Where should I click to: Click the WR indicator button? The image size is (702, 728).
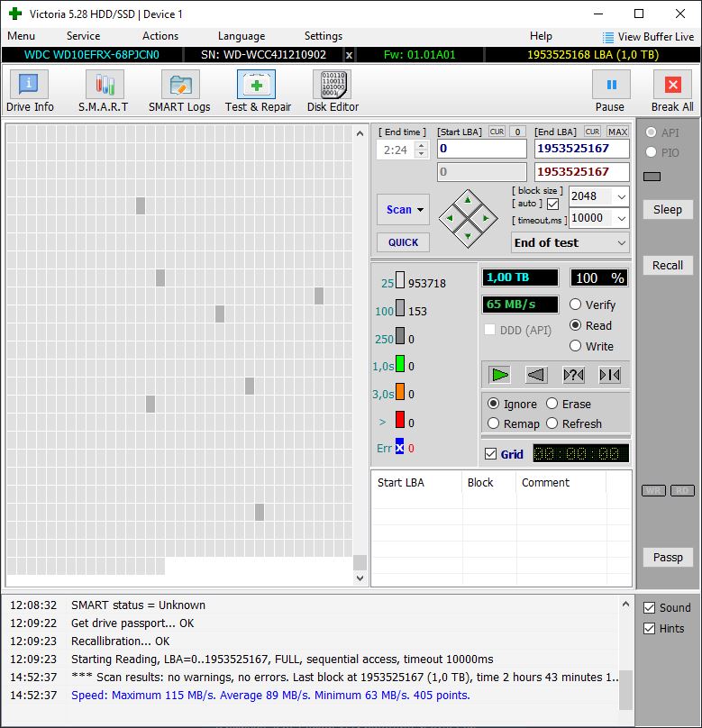pyautogui.click(x=653, y=491)
